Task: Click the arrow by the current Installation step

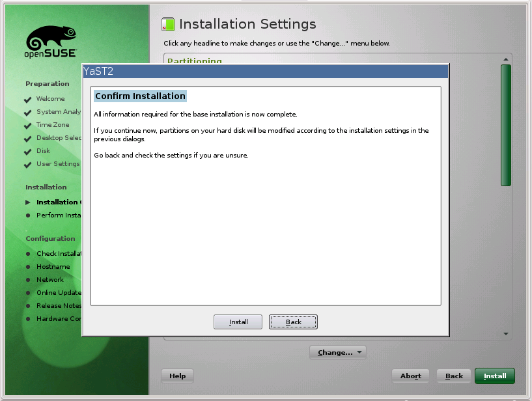Action: (x=28, y=202)
